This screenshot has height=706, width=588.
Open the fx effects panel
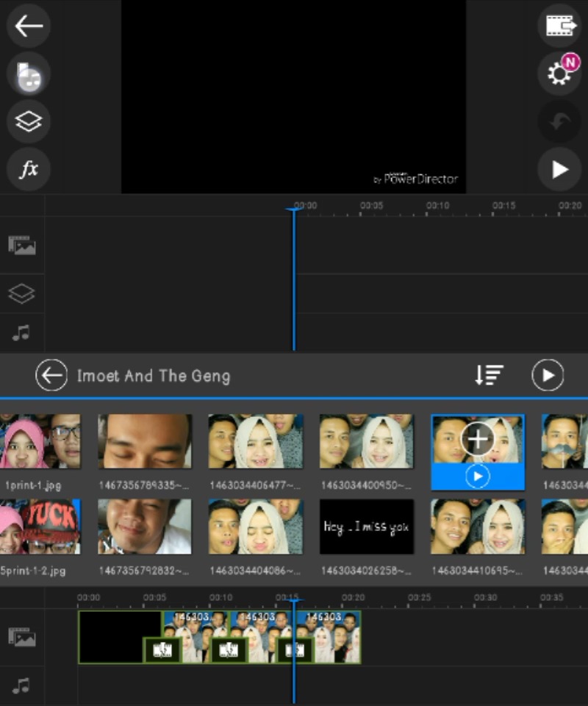click(x=29, y=170)
